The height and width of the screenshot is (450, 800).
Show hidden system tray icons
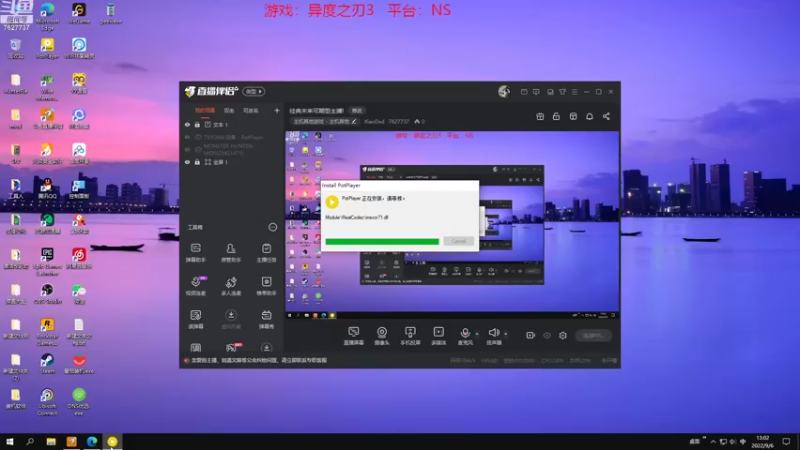pyautogui.click(x=713, y=441)
